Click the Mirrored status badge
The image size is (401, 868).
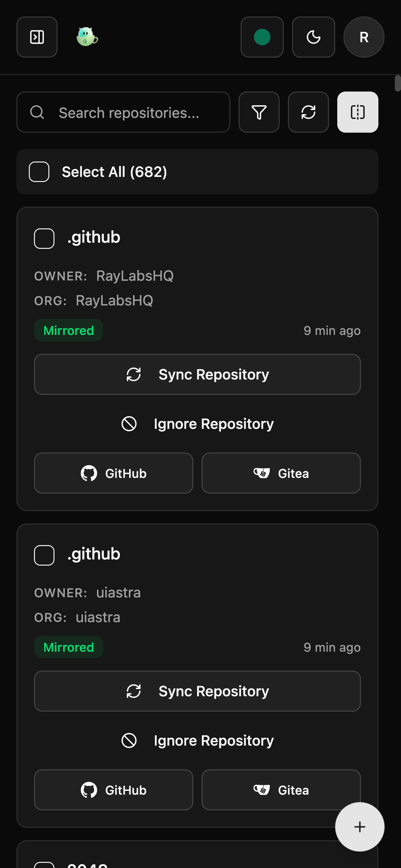(x=68, y=330)
